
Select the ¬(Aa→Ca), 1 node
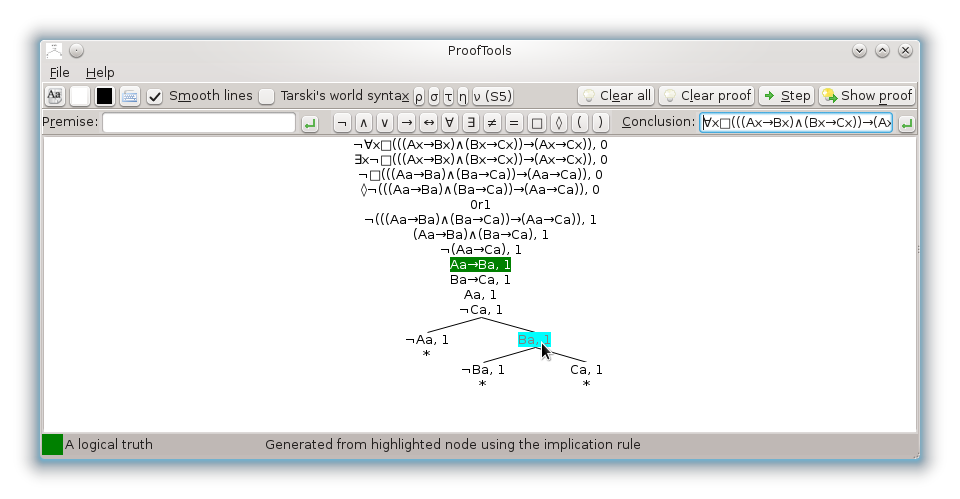(x=481, y=249)
